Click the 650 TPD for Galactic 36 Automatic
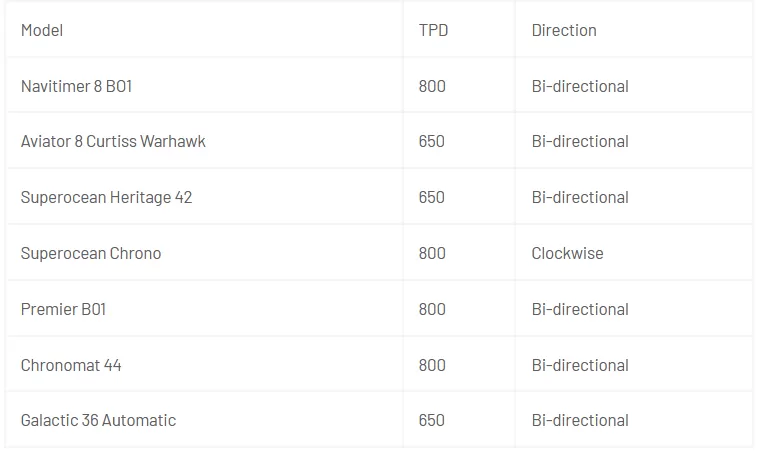759x453 pixels. tap(431, 420)
